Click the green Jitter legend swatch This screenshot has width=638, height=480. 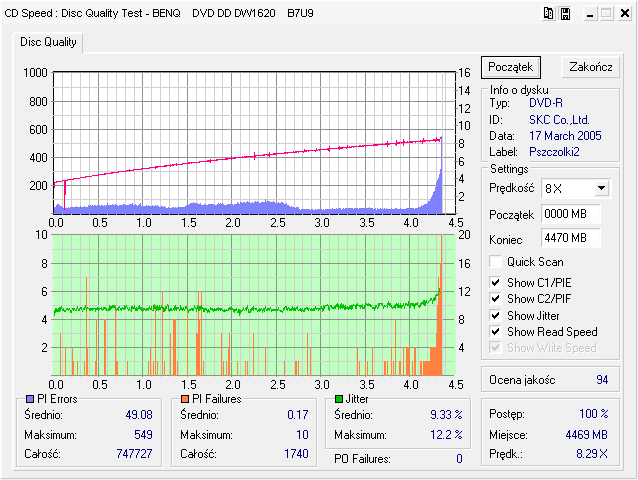coord(339,399)
